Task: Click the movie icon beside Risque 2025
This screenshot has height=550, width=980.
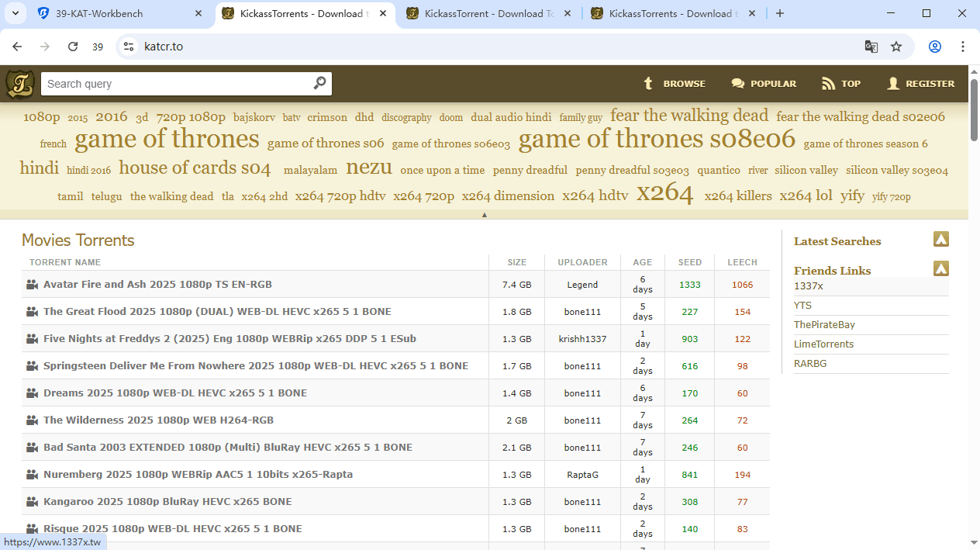Action: [x=32, y=529]
